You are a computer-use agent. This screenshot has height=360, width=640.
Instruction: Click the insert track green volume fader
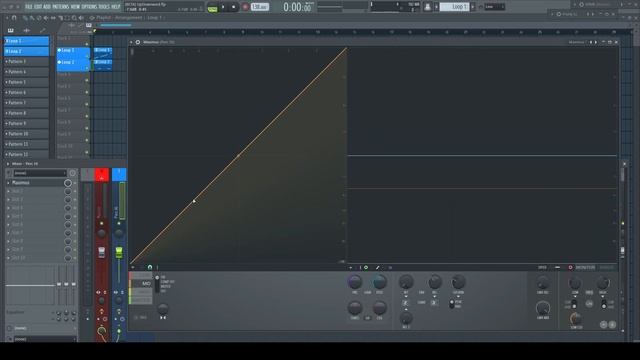(119, 252)
